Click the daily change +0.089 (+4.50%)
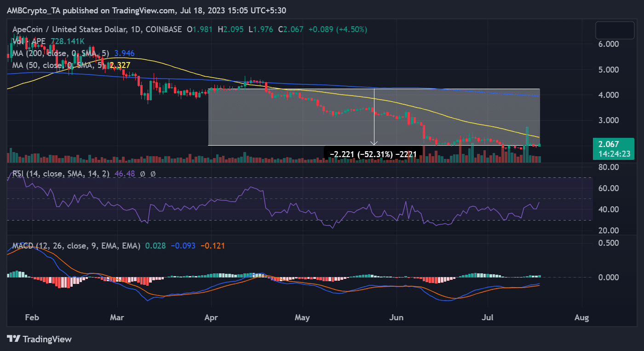 (338, 29)
